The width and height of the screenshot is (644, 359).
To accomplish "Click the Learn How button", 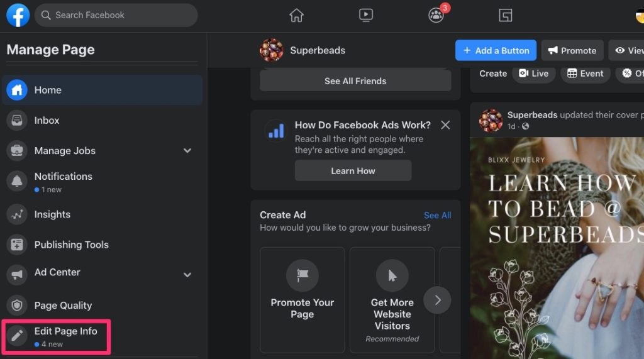I will point(353,170).
